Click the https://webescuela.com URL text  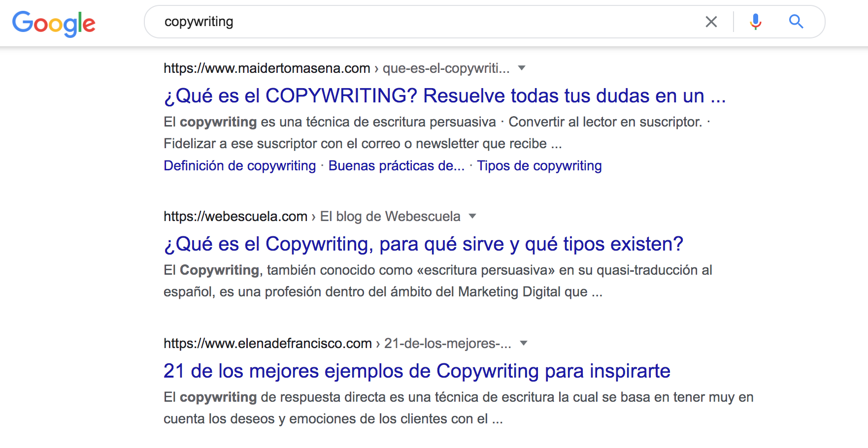point(235,216)
